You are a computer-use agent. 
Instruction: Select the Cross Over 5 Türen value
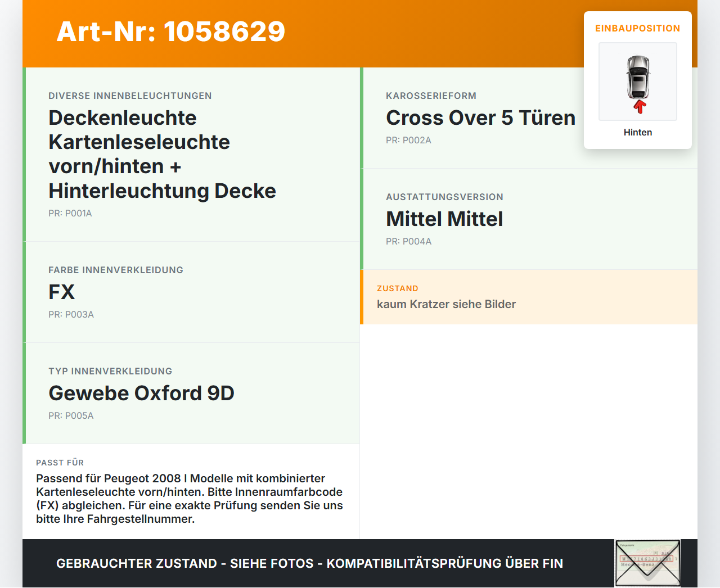click(481, 118)
